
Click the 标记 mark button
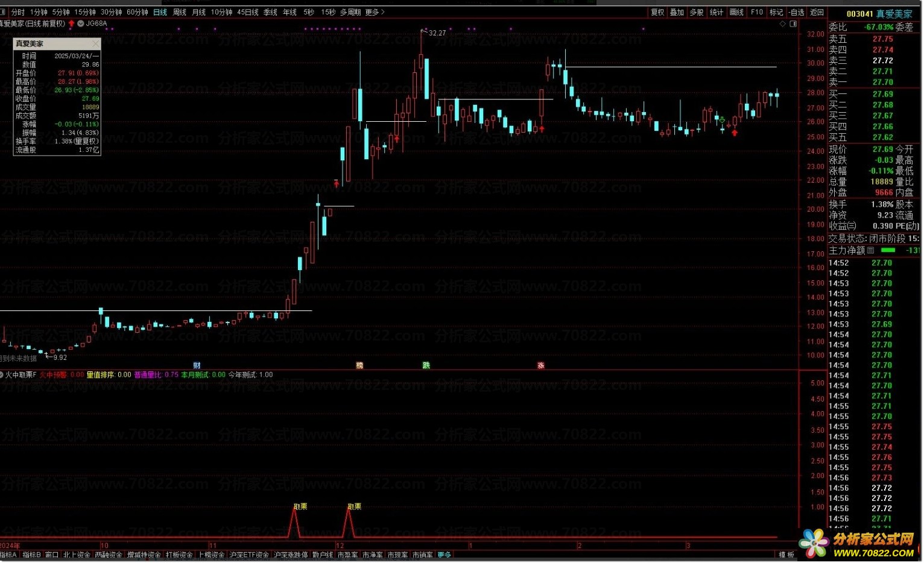[x=776, y=12]
